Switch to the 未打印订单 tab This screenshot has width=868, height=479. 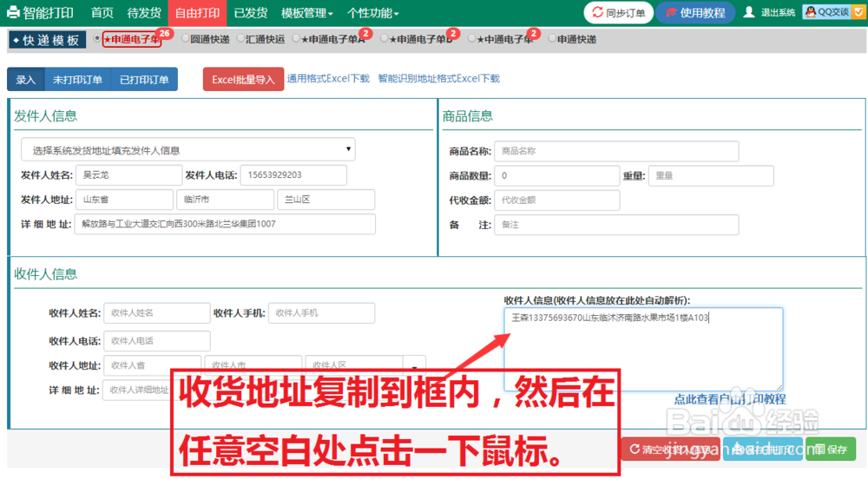(x=77, y=79)
